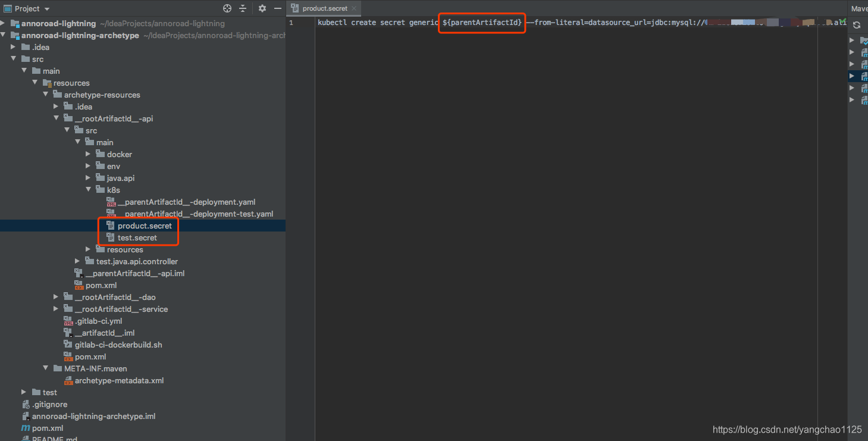Open Project panel settings gear
The width and height of the screenshot is (868, 441).
click(x=262, y=8)
